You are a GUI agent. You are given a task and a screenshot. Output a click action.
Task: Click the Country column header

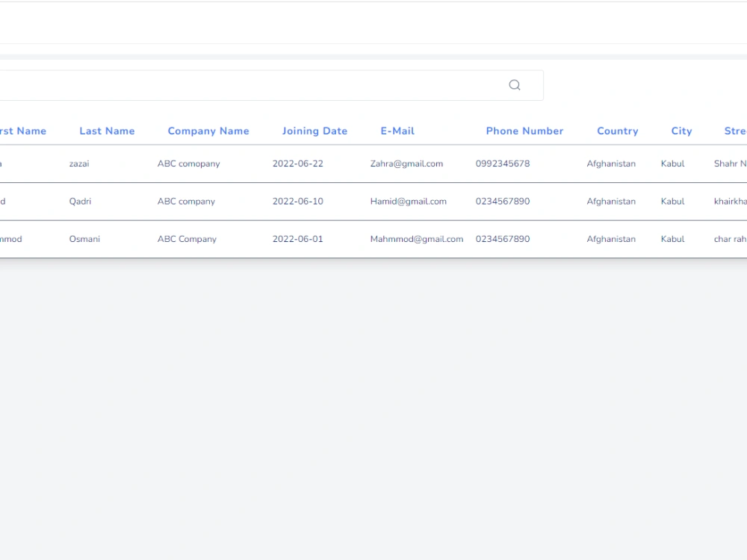point(618,131)
